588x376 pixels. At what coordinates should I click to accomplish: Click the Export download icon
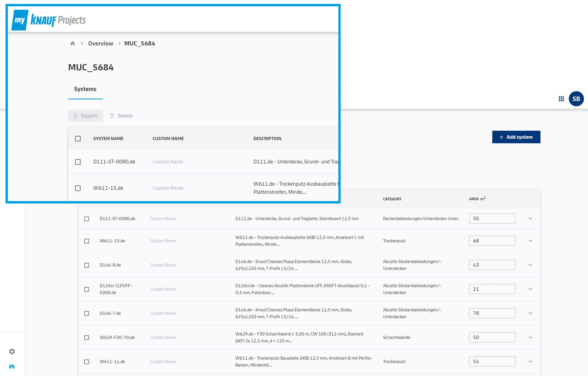(x=75, y=116)
